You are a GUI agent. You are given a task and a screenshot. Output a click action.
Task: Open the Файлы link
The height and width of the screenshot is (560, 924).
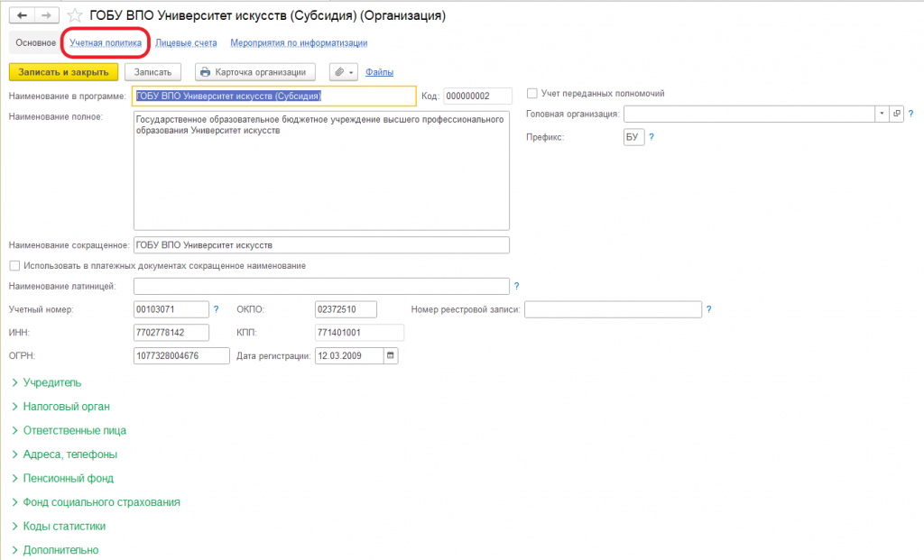380,72
